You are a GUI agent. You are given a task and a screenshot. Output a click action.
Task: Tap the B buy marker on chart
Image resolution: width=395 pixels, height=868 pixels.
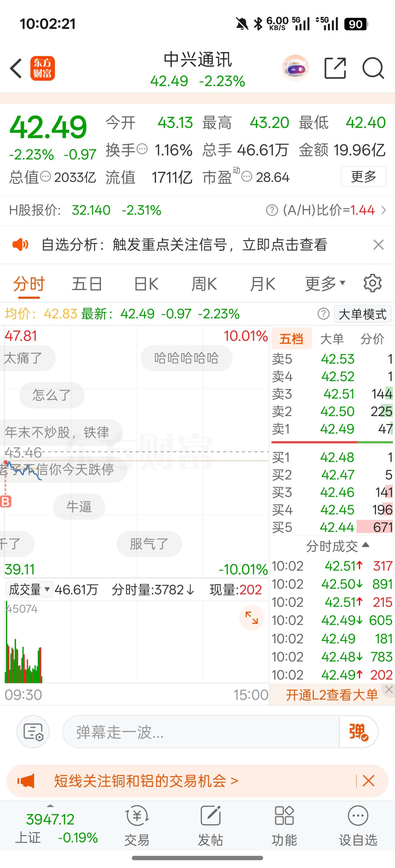(x=5, y=501)
